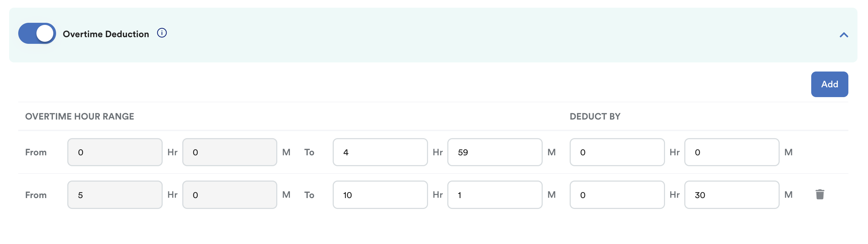
Task: Edit second row To minutes value 1
Action: [495, 195]
